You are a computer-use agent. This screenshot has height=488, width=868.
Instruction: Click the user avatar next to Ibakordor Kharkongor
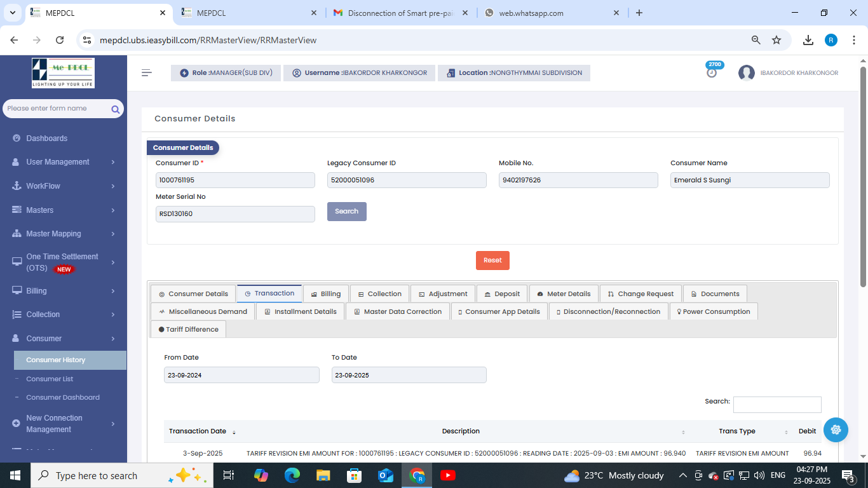click(746, 73)
